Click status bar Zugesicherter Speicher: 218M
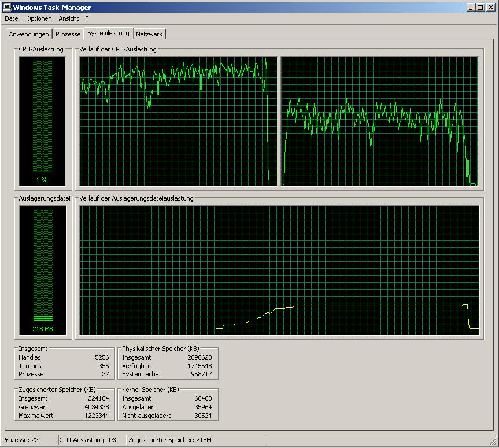Viewport: 499px width, 448px height. coord(196,440)
